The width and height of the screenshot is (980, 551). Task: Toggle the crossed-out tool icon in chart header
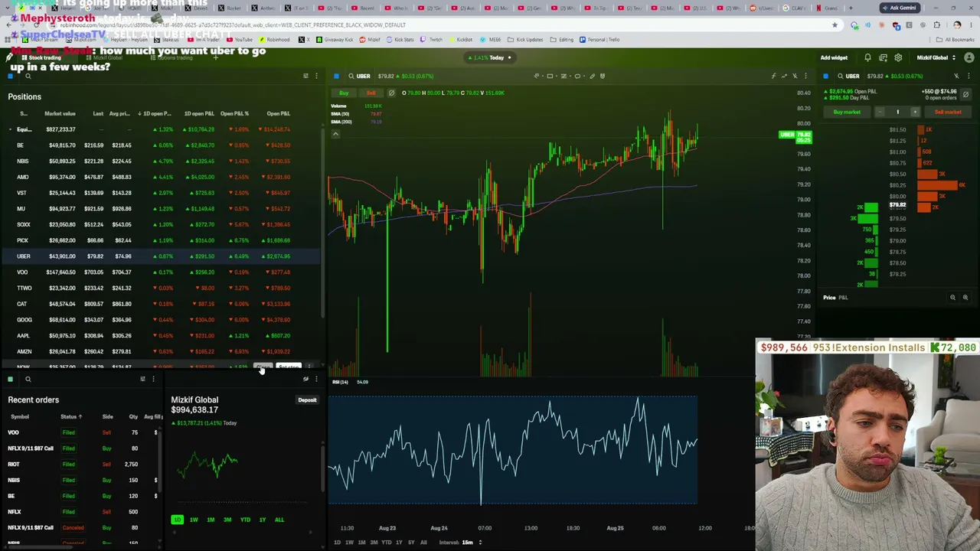[x=795, y=76]
